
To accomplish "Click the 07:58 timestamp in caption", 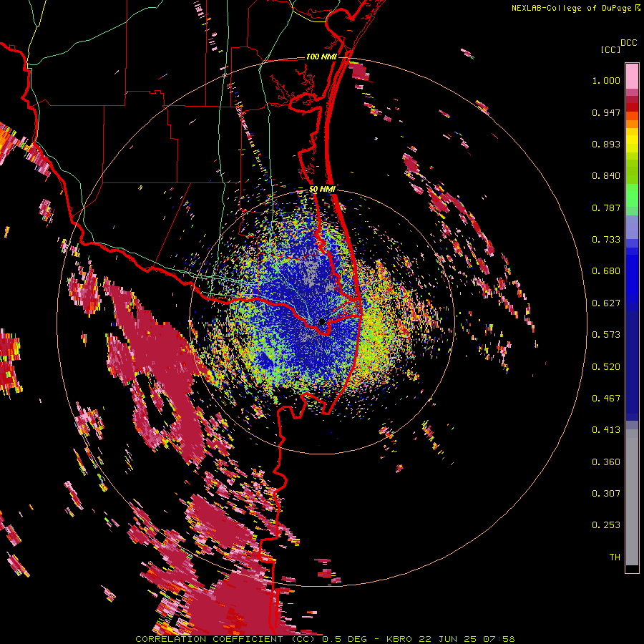I will [498, 639].
